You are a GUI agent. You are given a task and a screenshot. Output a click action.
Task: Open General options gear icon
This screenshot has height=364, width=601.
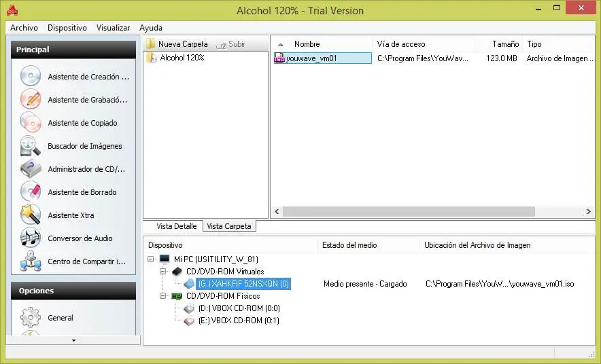pyautogui.click(x=31, y=317)
